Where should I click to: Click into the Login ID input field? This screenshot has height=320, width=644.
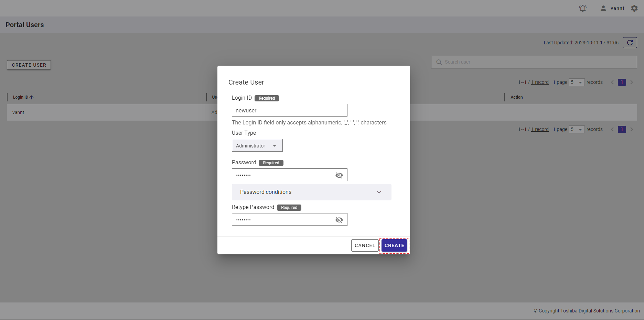pyautogui.click(x=289, y=110)
